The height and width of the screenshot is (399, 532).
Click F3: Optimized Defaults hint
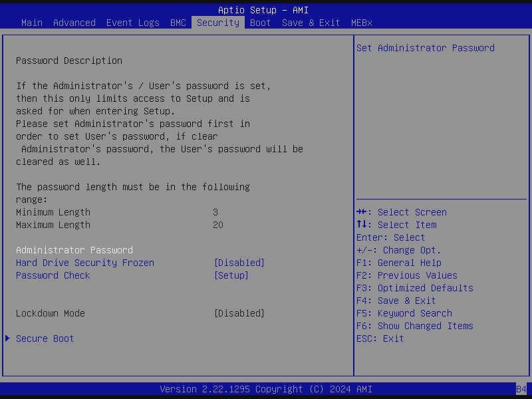tap(414, 288)
